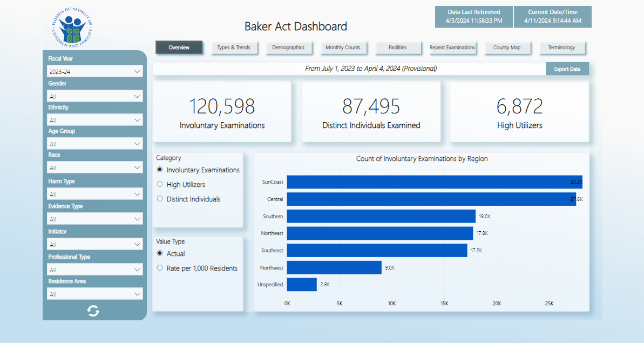Go to the County Map tab
This screenshot has width=644, height=343.
507,48
